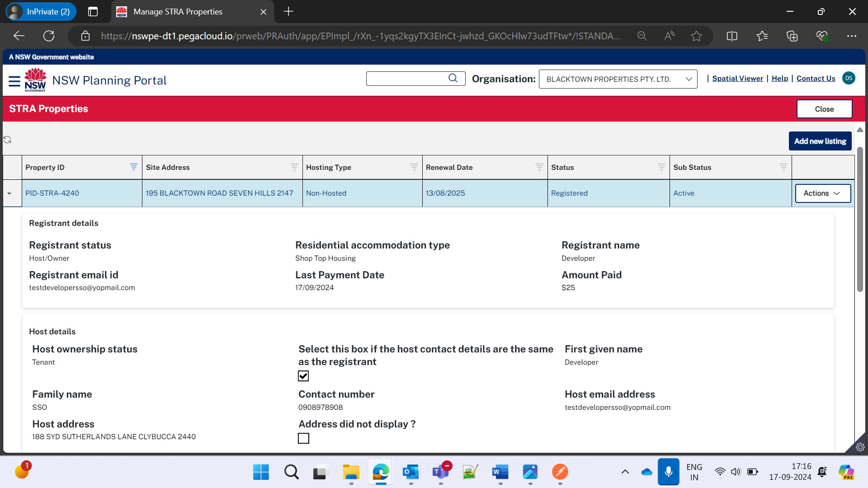Screen dimensions: 868x488
Task: Open the tab actions menu icon
Action: point(93,12)
